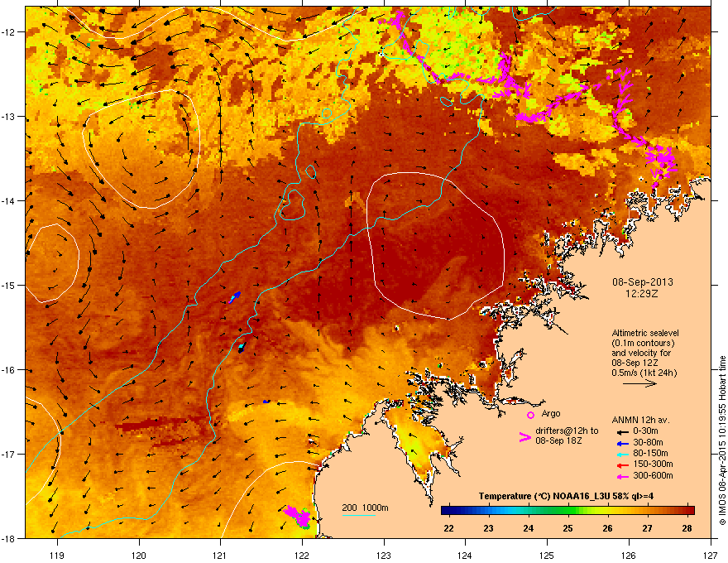Screen dimensions: 728x563
Task: Click the latitude axis label -14
Action: point(8,200)
